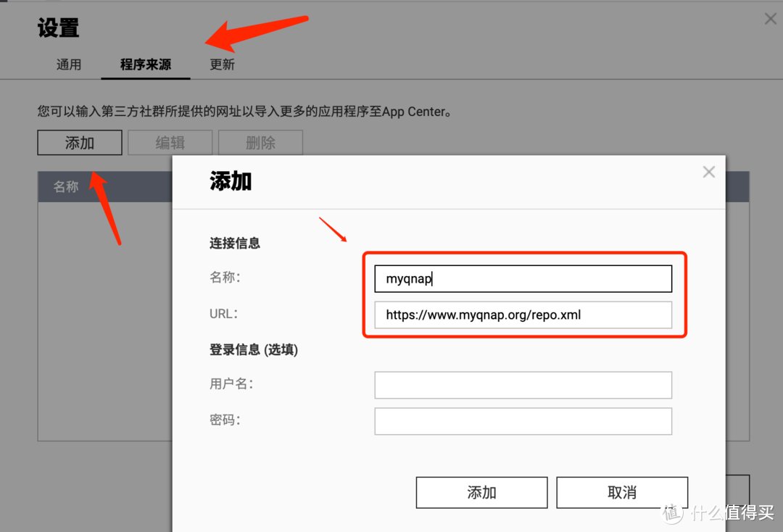Focus the empty 用户名 input field

[x=523, y=385]
